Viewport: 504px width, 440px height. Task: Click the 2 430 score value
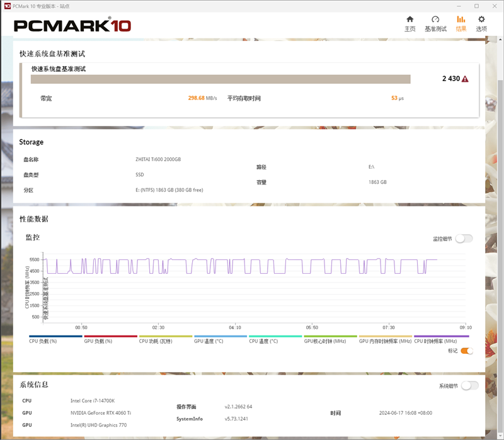pos(451,79)
